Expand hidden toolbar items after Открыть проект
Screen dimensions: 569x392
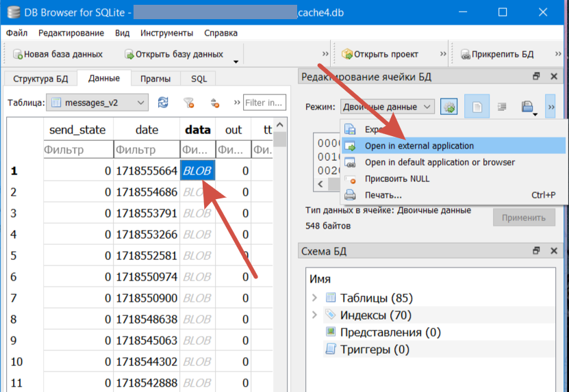click(x=443, y=54)
